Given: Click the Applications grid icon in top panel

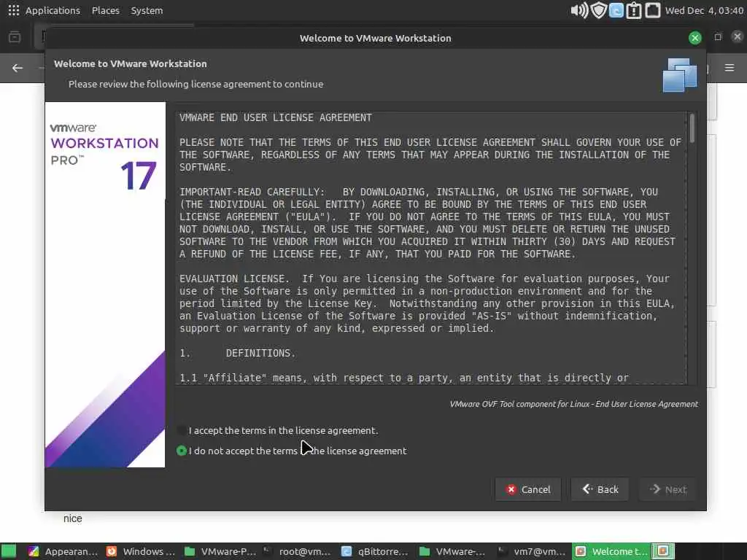Looking at the screenshot, I should pos(13,10).
